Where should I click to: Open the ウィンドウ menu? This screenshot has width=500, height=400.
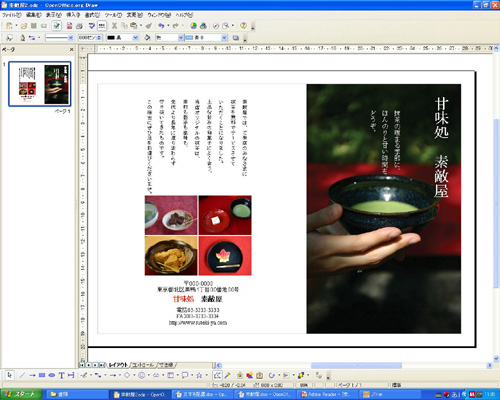(x=159, y=15)
